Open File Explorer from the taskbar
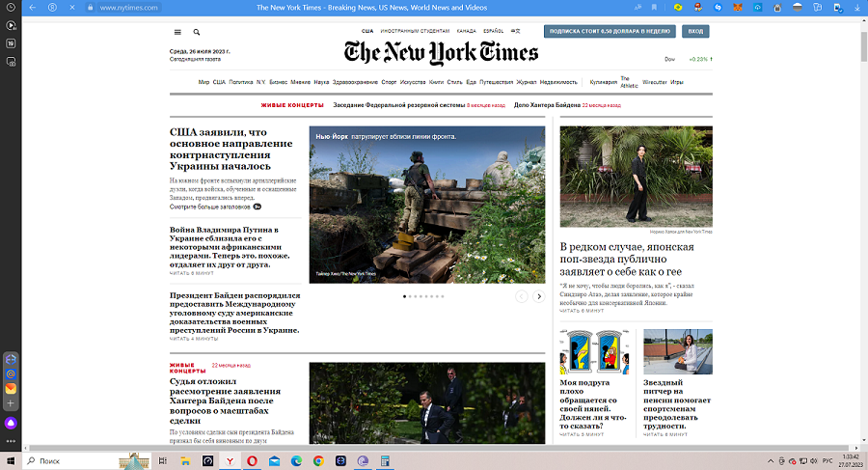Image resolution: width=868 pixels, height=470 pixels. [x=185, y=460]
